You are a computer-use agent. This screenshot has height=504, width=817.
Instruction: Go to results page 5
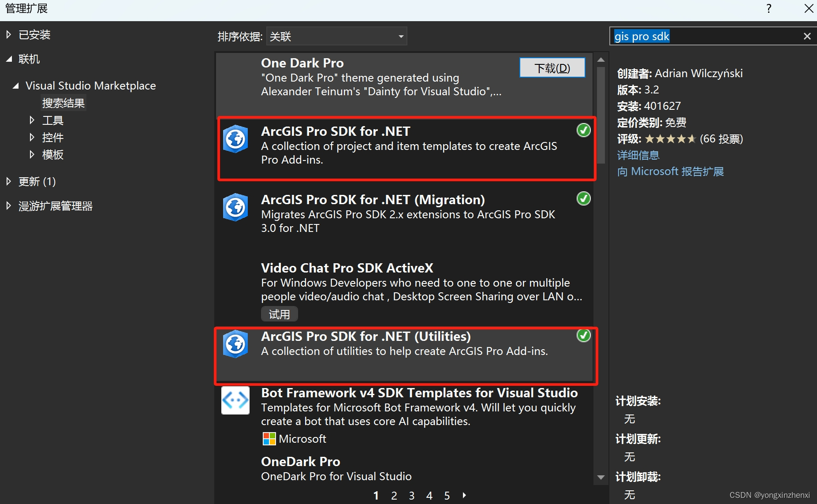pos(447,496)
